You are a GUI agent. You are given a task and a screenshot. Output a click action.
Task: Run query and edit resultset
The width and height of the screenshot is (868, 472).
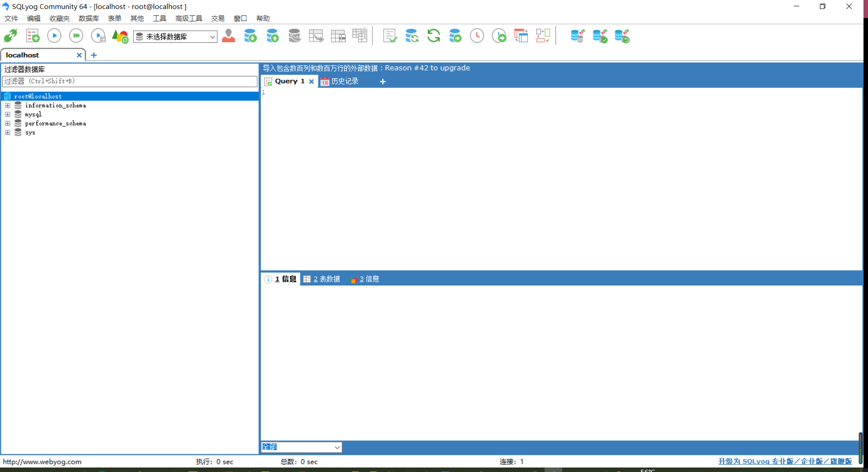point(98,36)
